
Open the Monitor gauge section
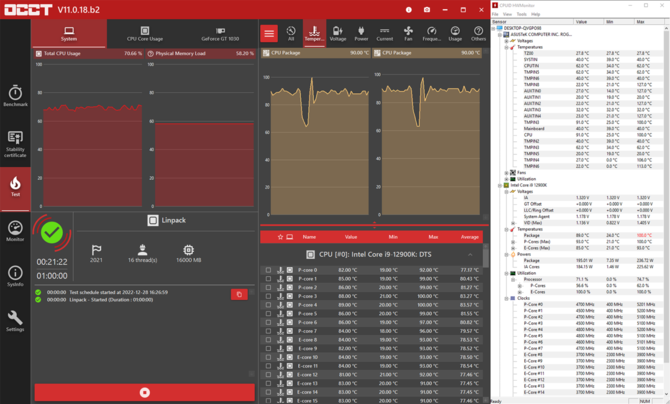tap(15, 231)
